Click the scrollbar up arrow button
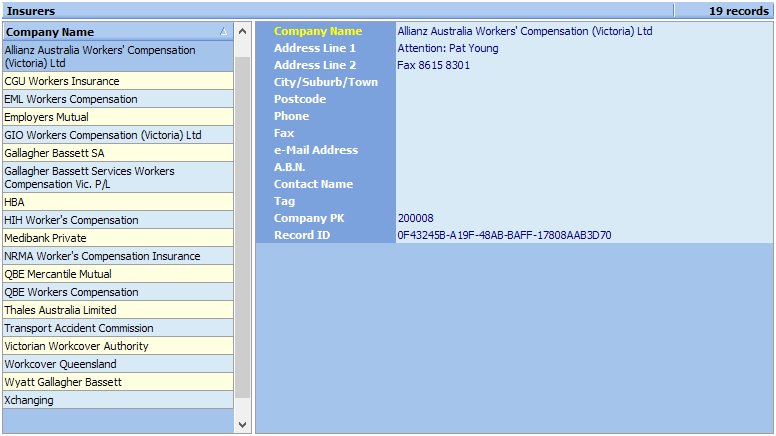Viewport: 776px width, 436px height. pyautogui.click(x=242, y=31)
